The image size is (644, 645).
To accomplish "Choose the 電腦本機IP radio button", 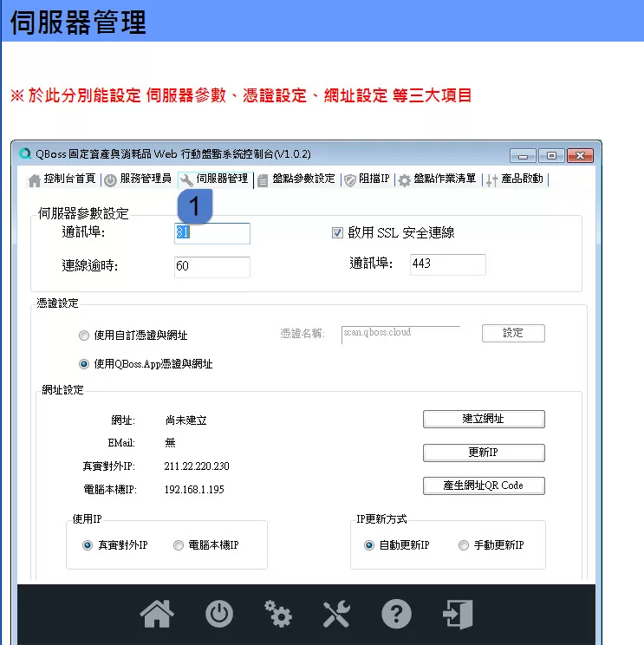I will (x=179, y=545).
